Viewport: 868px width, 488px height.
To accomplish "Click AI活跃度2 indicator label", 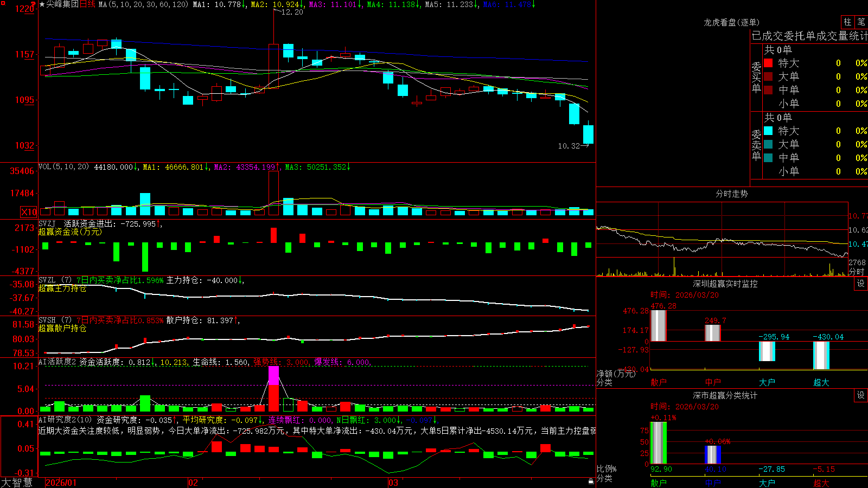I will point(58,362).
